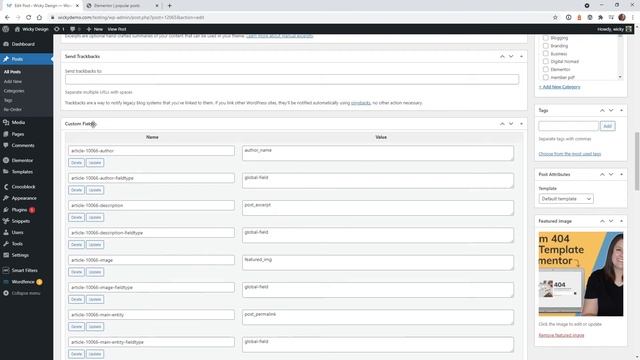This screenshot has height=360, width=640.
Task: Open the Default template dropdown
Action: coord(566,199)
